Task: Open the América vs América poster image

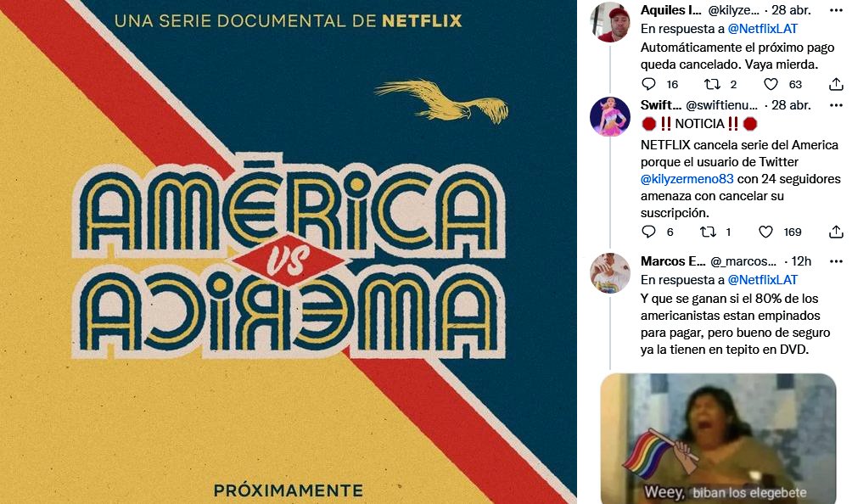Action: pos(288,252)
